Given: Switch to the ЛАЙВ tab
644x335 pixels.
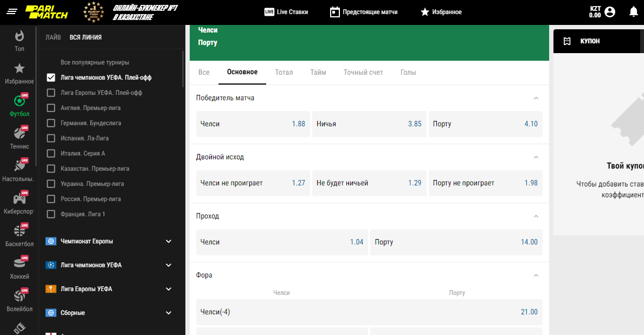Looking at the screenshot, I should click(x=53, y=37).
